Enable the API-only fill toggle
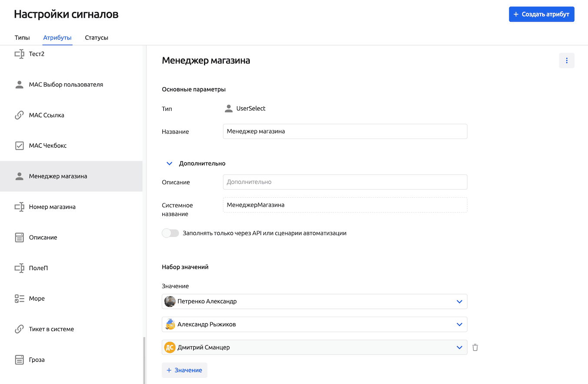This screenshot has width=588, height=384. 170,233
